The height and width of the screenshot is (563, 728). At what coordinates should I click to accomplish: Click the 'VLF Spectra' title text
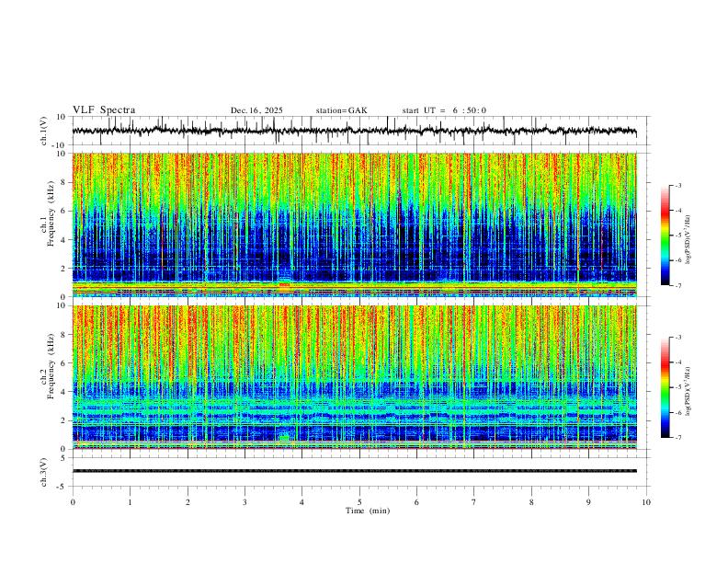104,110
